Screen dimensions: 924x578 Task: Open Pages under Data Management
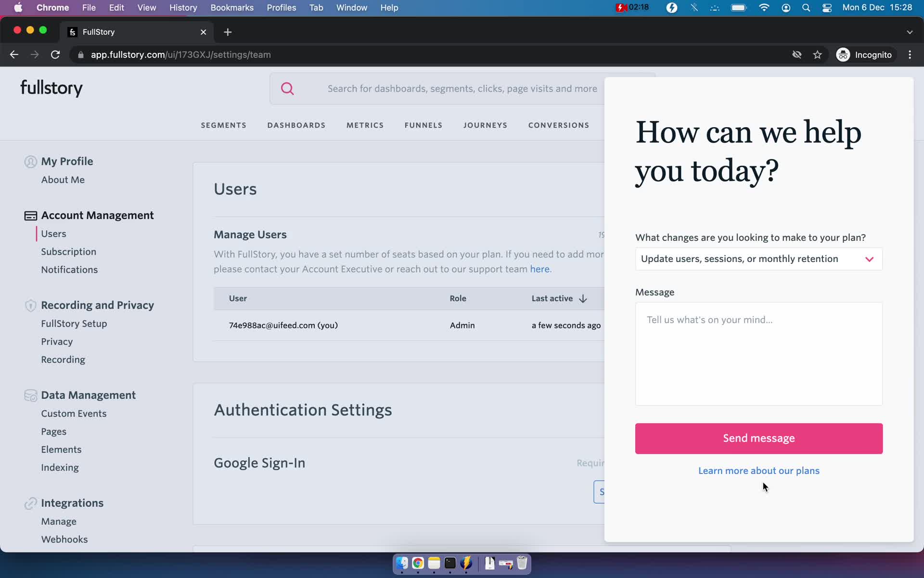tap(53, 432)
